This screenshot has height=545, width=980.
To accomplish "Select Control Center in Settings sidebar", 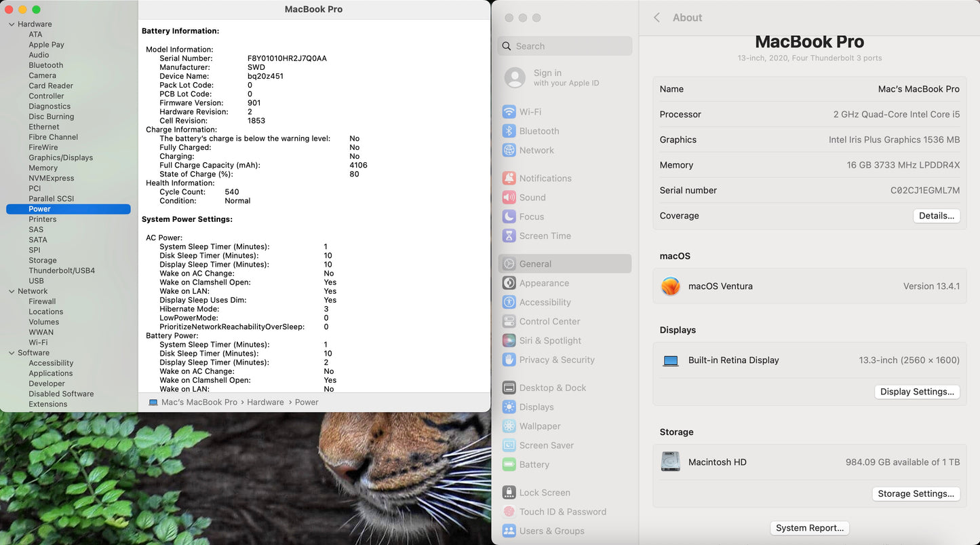I will (549, 322).
